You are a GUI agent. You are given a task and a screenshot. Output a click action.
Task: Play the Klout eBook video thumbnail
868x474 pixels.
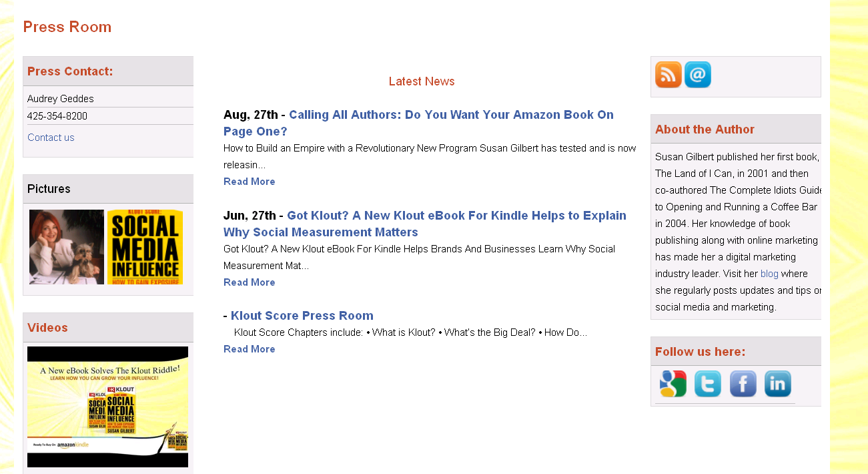coord(107,407)
